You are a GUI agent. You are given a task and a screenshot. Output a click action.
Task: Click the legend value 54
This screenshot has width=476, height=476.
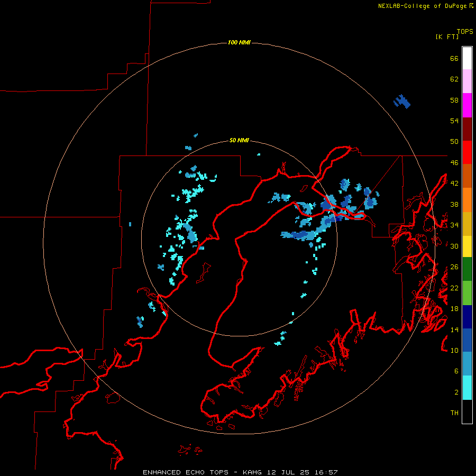pyautogui.click(x=454, y=121)
